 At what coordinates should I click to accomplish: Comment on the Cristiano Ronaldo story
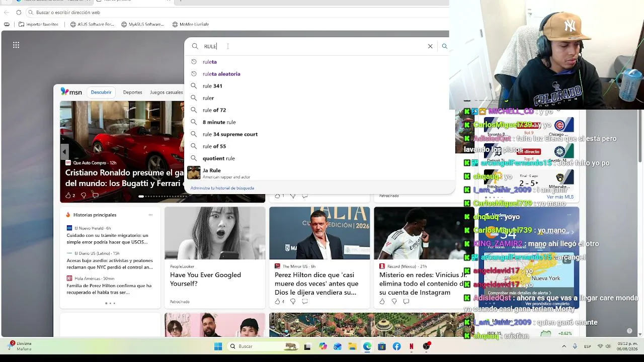(x=95, y=196)
